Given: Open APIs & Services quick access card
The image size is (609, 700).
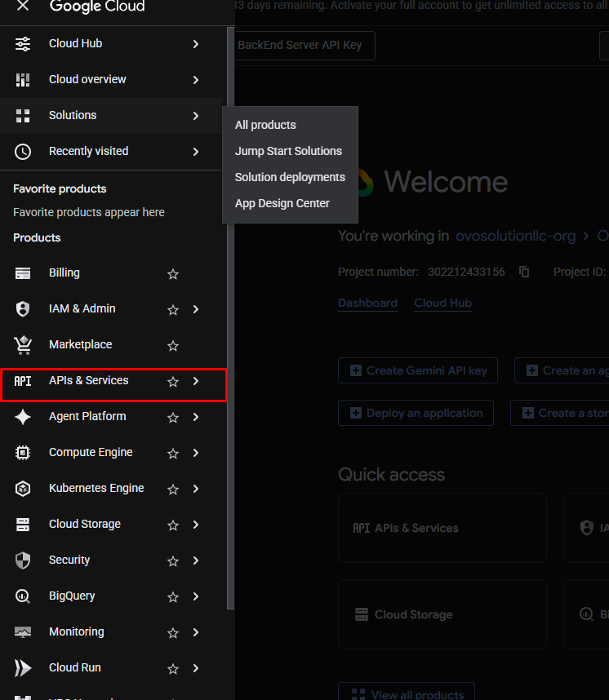Looking at the screenshot, I should tap(442, 528).
